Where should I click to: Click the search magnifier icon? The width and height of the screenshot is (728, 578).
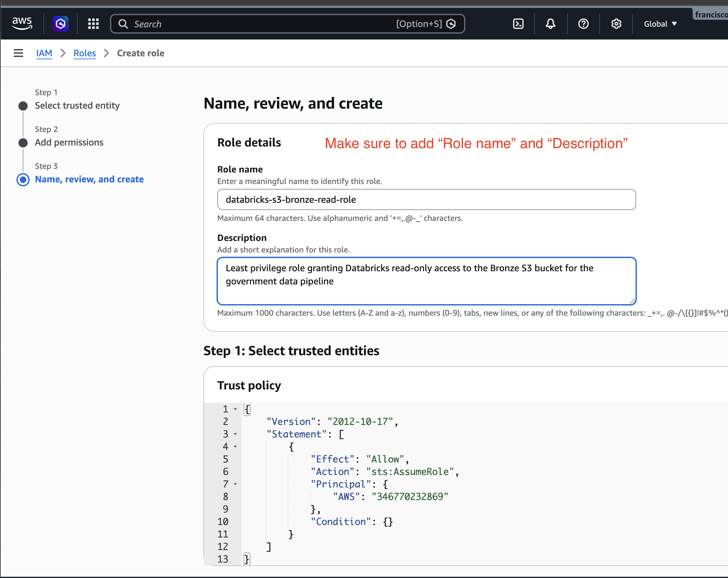pyautogui.click(x=123, y=24)
